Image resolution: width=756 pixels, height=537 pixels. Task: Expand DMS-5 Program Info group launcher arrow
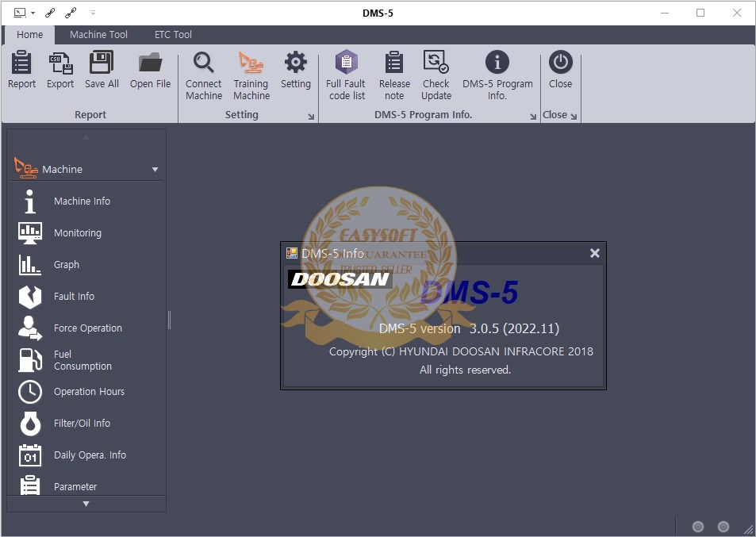coord(533,116)
